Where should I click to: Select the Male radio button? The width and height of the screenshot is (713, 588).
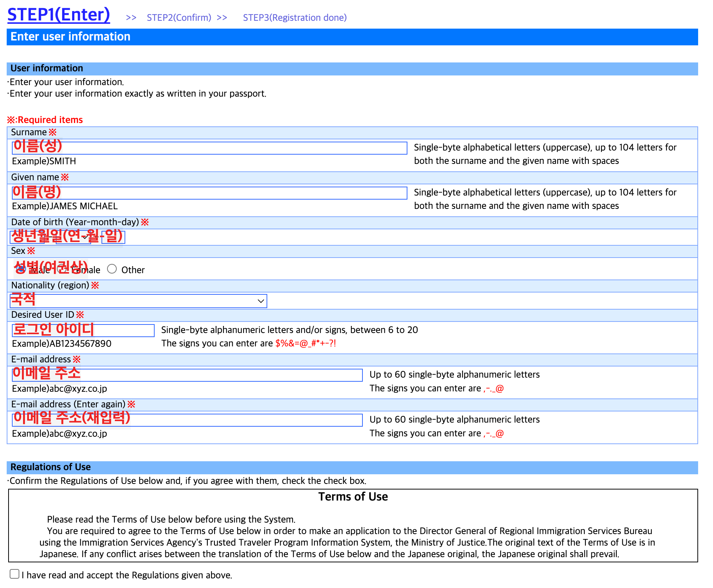[x=21, y=269]
